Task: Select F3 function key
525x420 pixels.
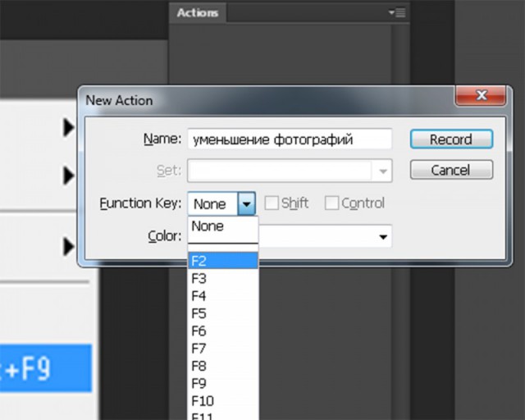Action: (x=223, y=278)
